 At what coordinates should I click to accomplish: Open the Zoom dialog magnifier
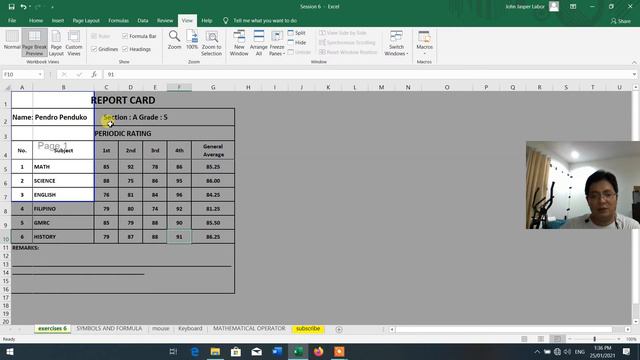(x=174, y=40)
